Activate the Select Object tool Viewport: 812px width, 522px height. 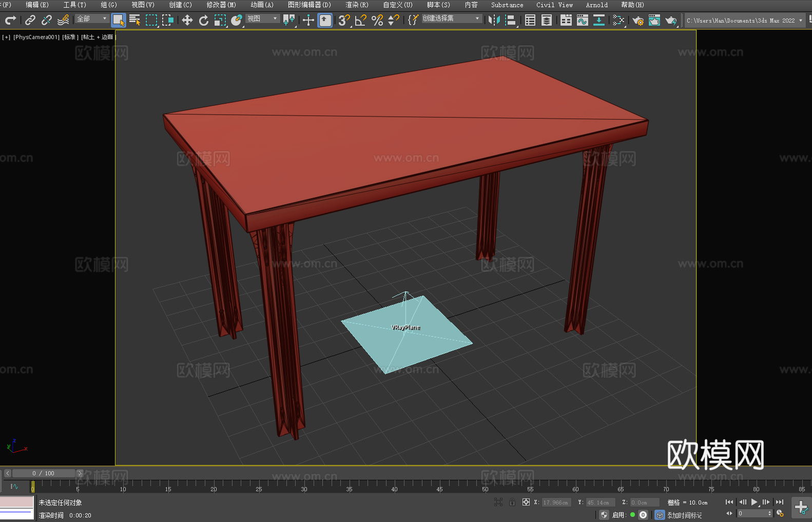119,20
